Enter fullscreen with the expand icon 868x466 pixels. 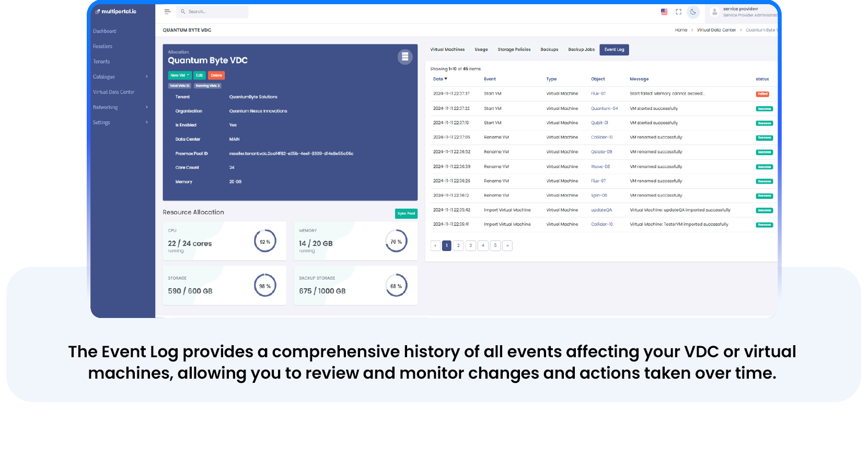pyautogui.click(x=678, y=12)
